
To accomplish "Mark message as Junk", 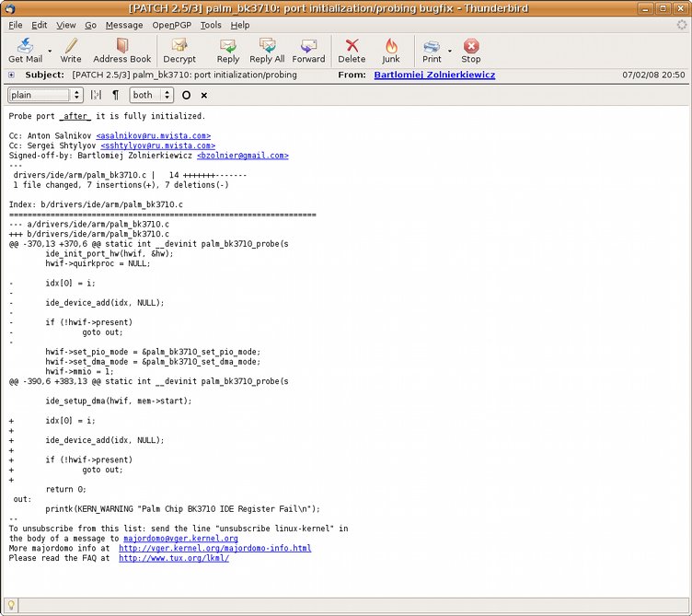I will (391, 51).
